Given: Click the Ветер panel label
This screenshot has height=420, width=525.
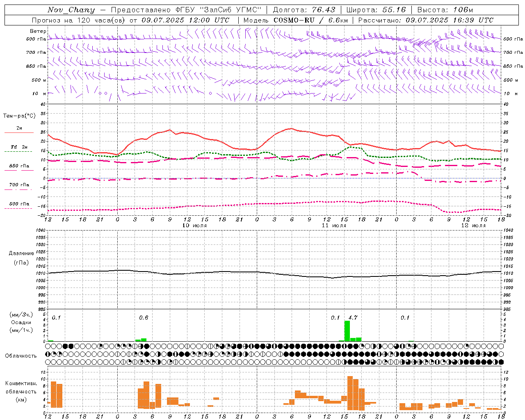Looking at the screenshot, I should click(38, 31).
